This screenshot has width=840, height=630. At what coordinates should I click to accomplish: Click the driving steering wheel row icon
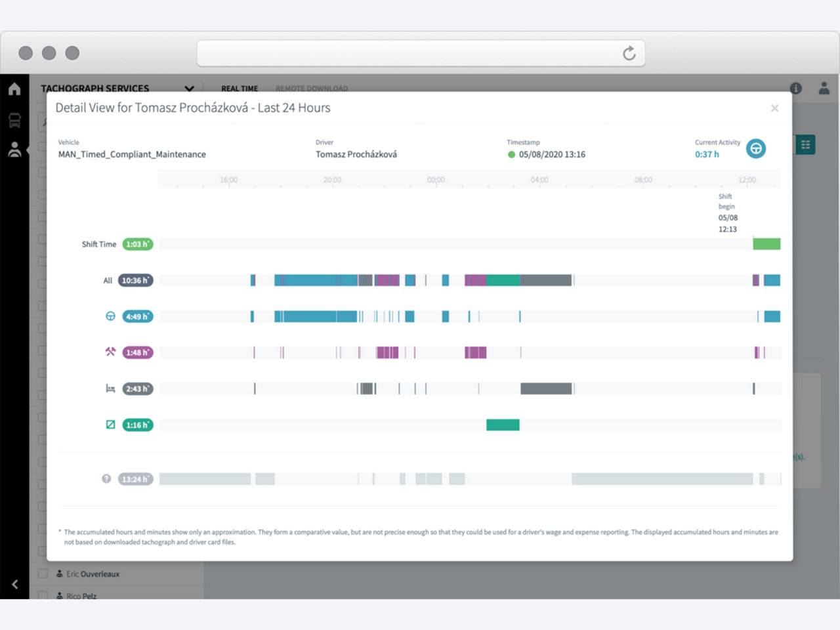pyautogui.click(x=110, y=316)
